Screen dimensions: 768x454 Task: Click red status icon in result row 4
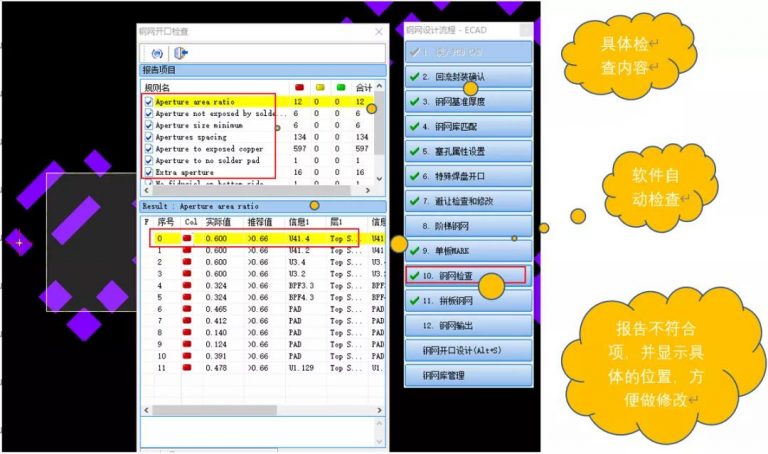187,286
